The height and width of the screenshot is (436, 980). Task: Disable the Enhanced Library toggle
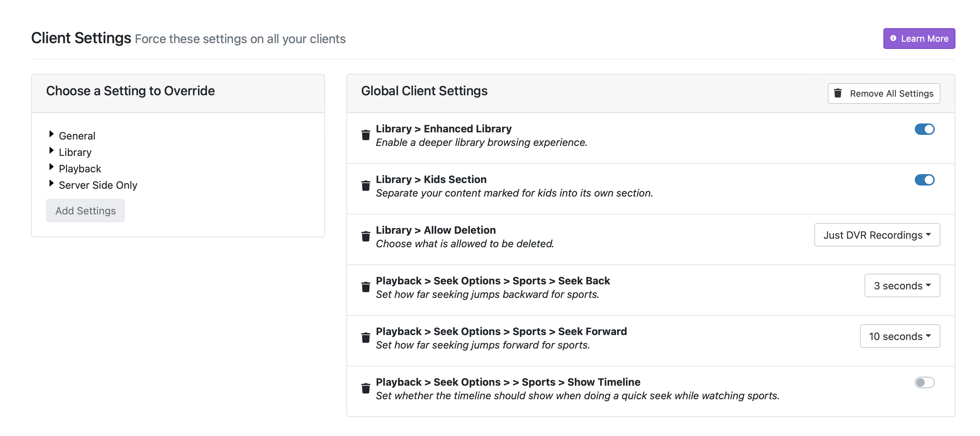(924, 129)
